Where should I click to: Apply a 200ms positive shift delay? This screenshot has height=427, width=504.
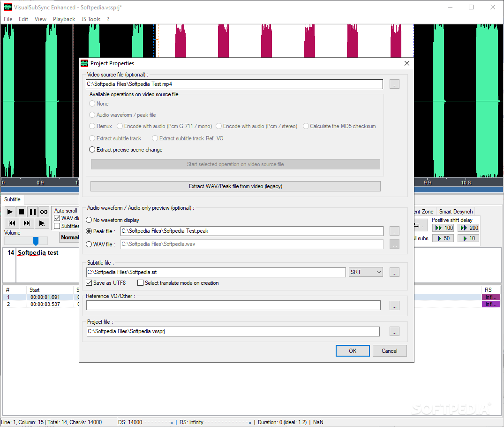point(468,228)
